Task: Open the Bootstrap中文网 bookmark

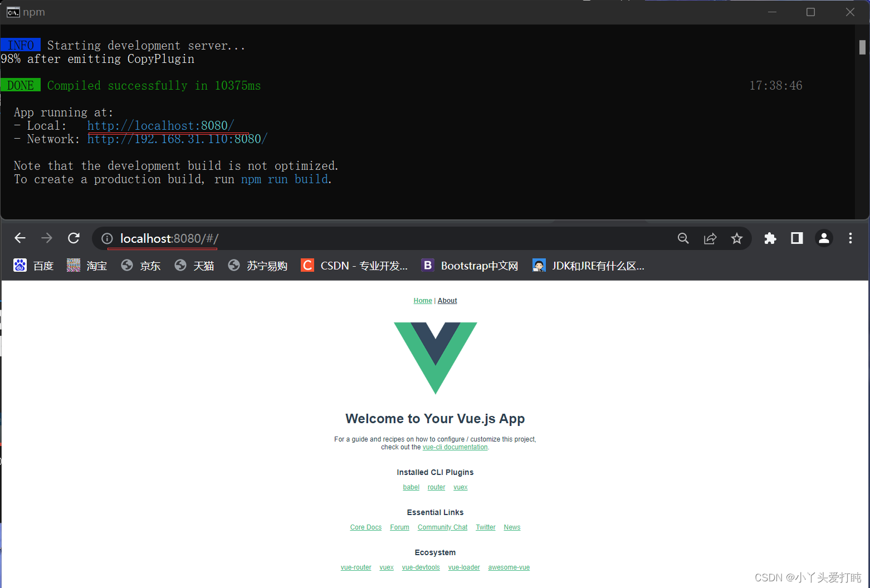Action: [470, 266]
